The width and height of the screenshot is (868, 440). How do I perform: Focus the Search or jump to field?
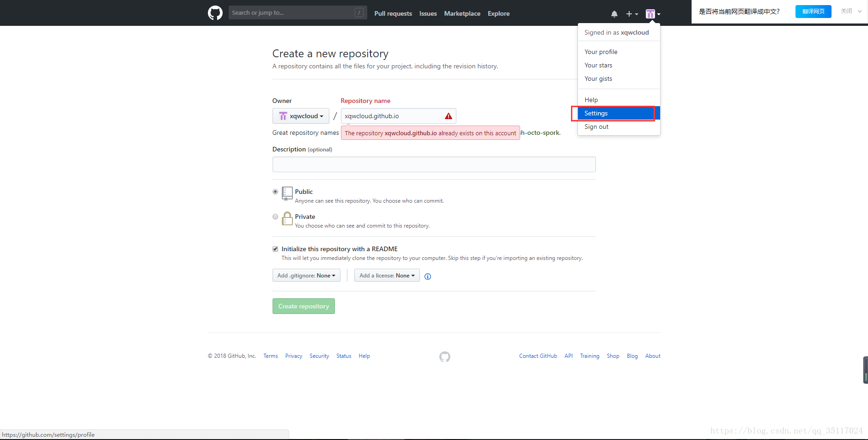click(297, 12)
